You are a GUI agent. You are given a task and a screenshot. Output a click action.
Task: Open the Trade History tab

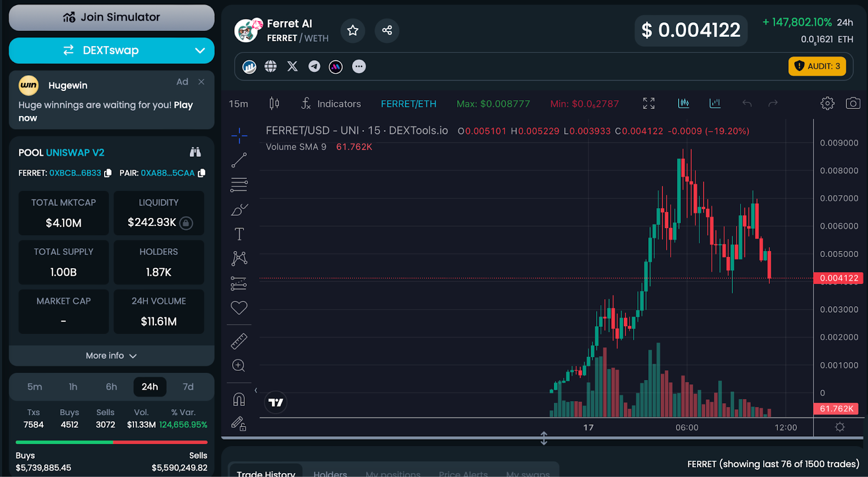pos(266,473)
